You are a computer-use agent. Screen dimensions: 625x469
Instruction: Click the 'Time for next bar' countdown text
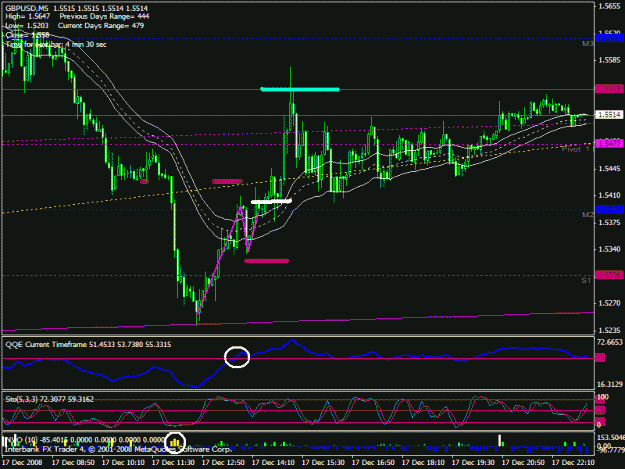click(56, 44)
